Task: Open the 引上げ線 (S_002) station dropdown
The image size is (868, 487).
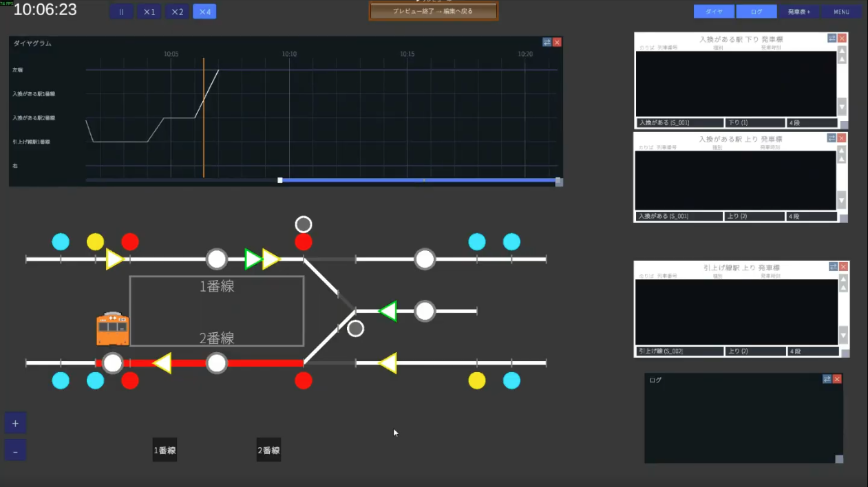Action: pyautogui.click(x=679, y=351)
